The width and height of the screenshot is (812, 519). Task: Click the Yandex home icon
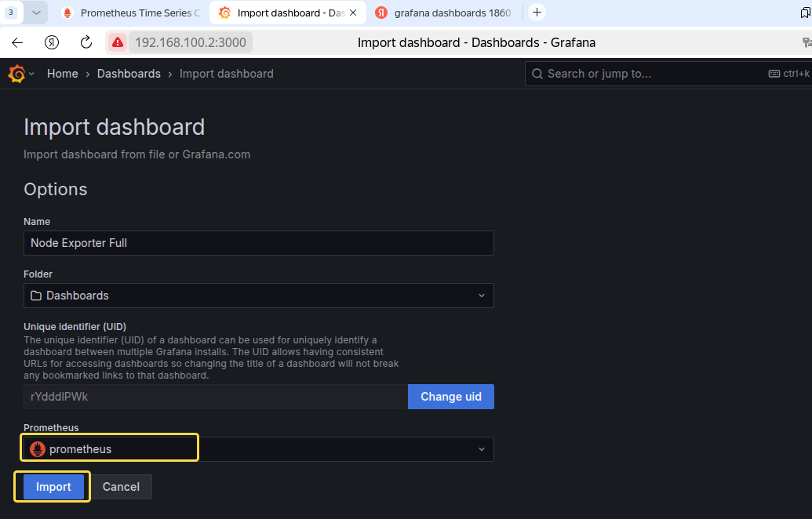tap(51, 42)
